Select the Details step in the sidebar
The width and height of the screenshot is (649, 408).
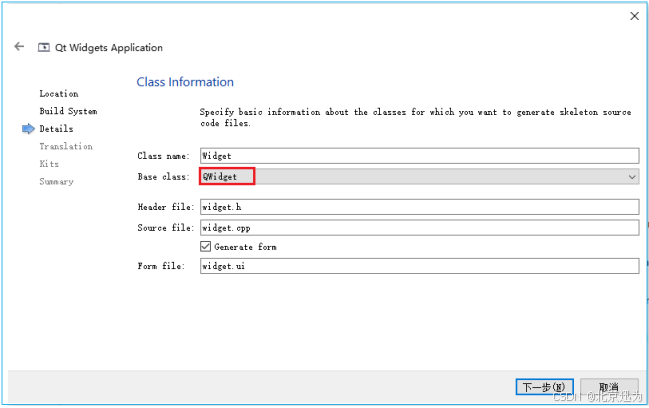tap(56, 129)
